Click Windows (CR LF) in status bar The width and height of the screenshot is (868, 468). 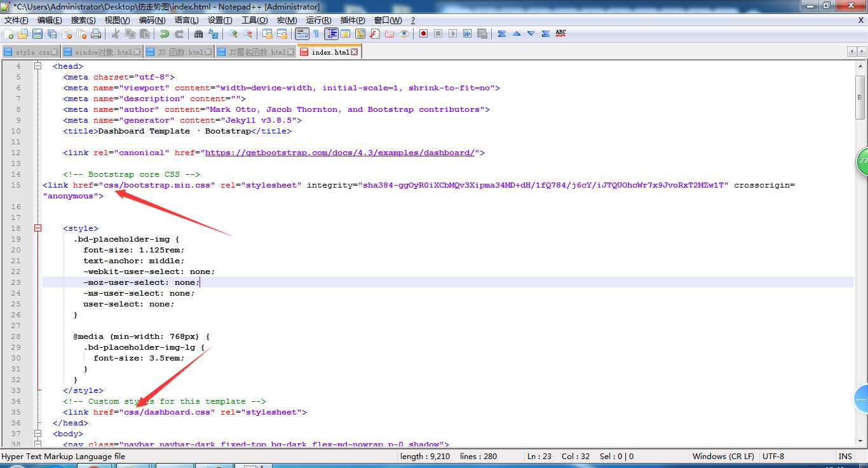click(x=723, y=456)
